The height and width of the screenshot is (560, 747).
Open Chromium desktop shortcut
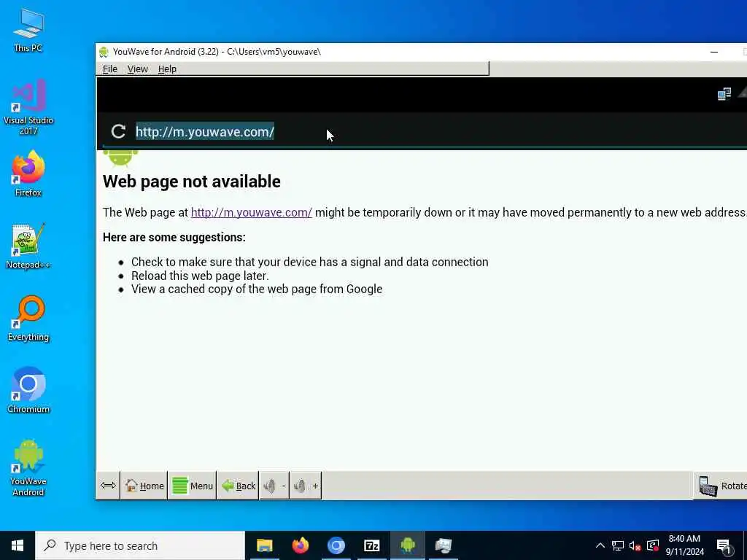28,390
